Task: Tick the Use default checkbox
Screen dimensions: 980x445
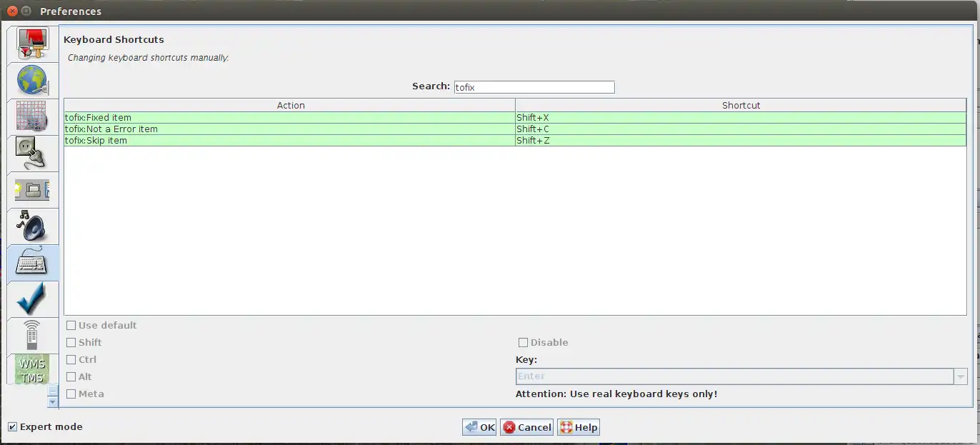Action: pos(71,326)
